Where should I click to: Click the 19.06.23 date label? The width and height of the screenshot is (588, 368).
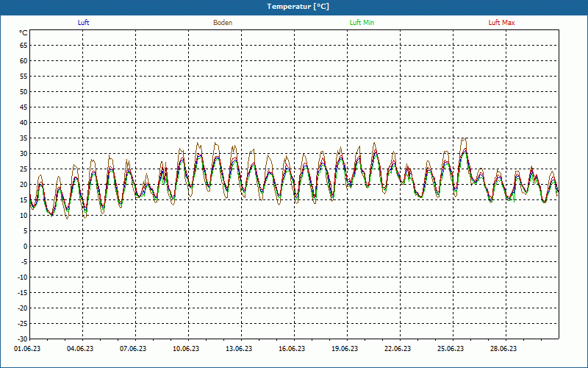345,349
